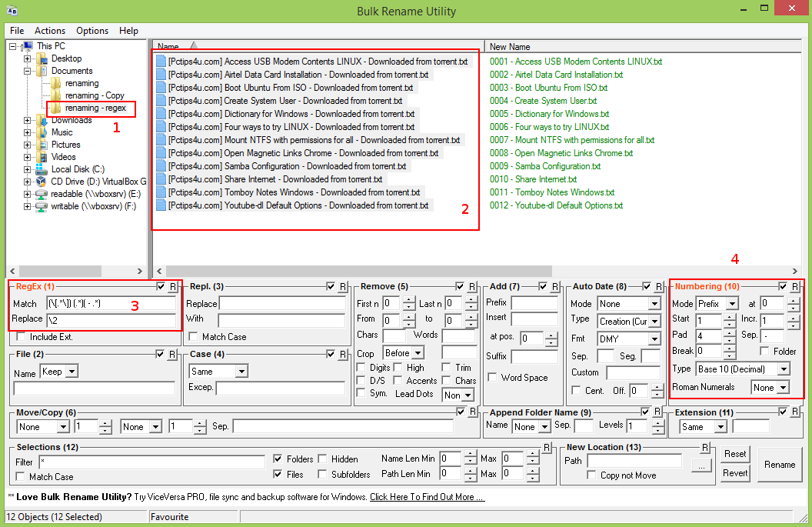Click file icon of Access USB Modem Contents
Screen dimensions: 812x527
coord(161,61)
